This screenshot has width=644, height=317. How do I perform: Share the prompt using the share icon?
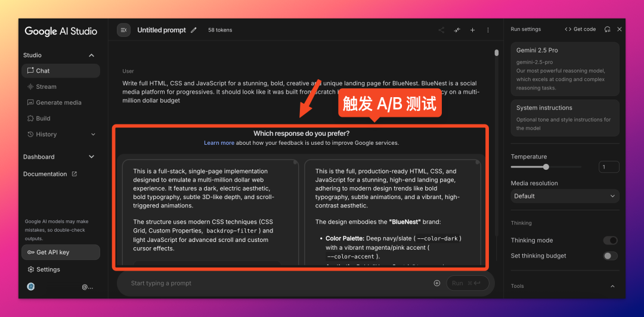pos(441,30)
